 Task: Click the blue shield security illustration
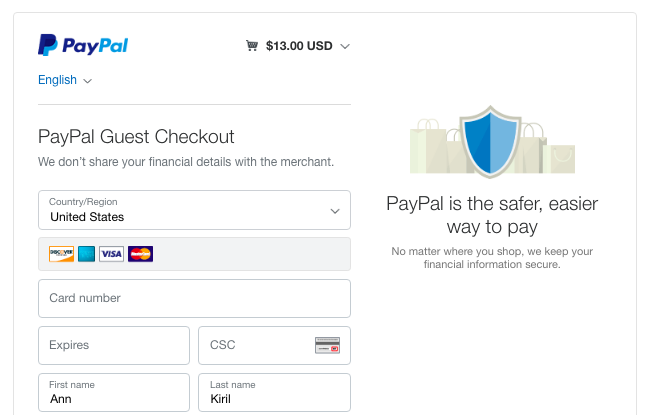click(492, 142)
